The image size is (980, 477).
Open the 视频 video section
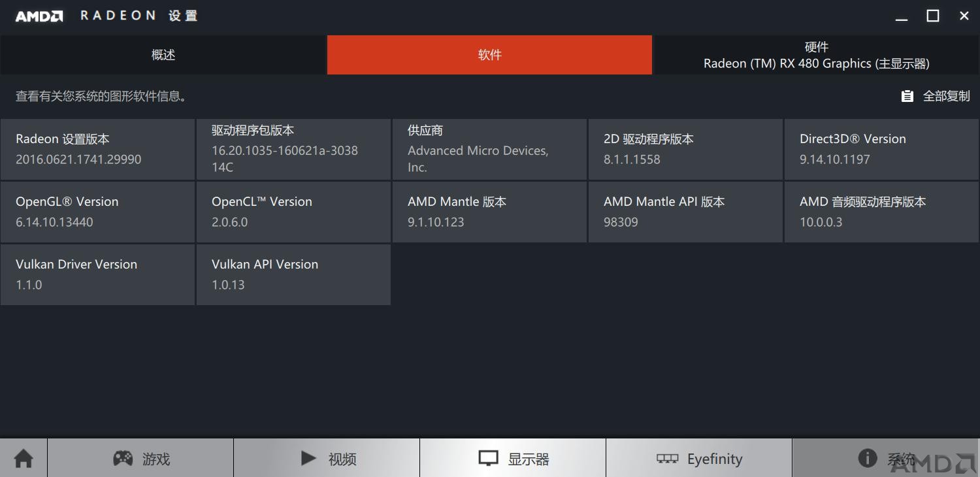tap(327, 458)
